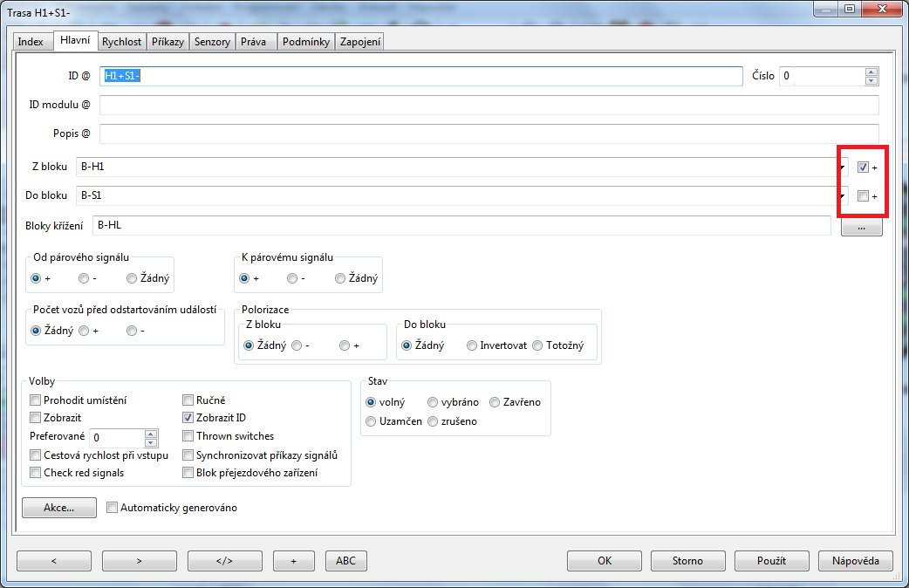Enable the Thrown switches option

pos(188,436)
